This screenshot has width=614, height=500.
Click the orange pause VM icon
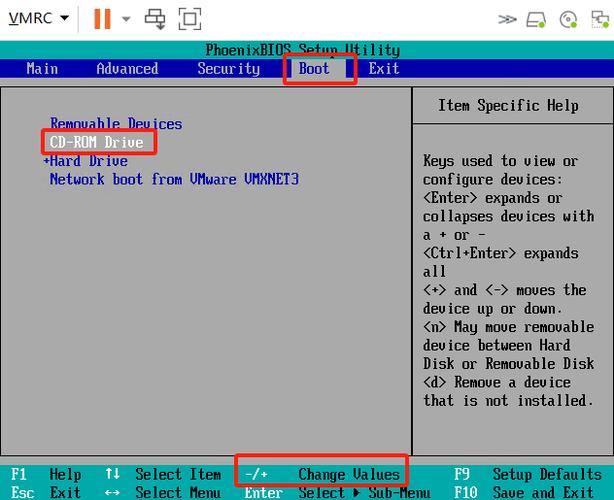(101, 18)
